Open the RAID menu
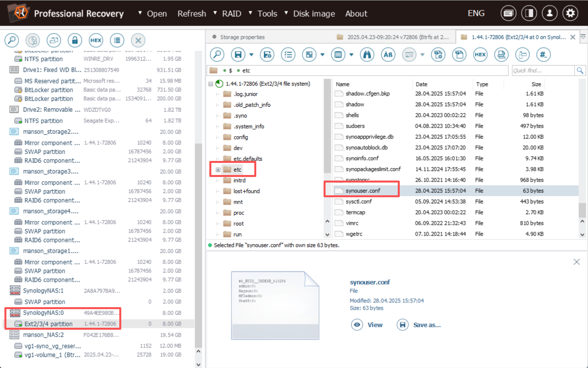588x368 pixels. tap(232, 13)
